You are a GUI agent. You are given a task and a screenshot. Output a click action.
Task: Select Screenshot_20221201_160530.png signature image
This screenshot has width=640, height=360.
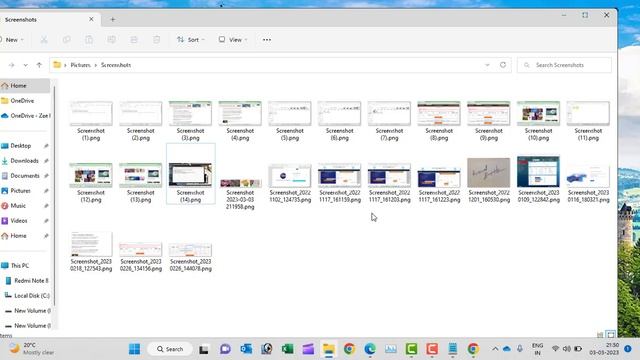tap(489, 180)
